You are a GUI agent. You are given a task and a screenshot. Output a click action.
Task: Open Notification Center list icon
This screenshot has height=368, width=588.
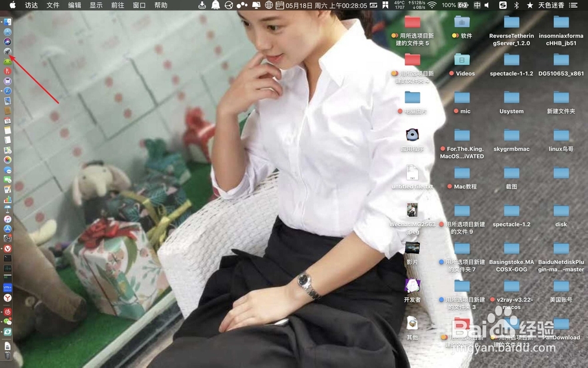(x=573, y=5)
